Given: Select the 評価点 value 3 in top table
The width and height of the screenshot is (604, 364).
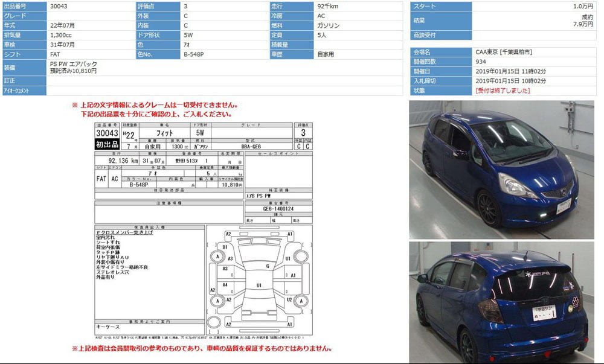Looking at the screenshot, I should click(185, 6).
